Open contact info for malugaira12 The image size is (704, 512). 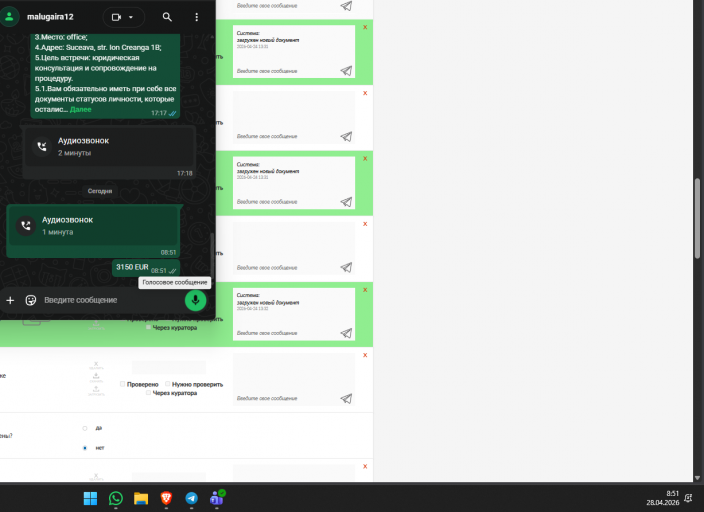[x=50, y=17]
